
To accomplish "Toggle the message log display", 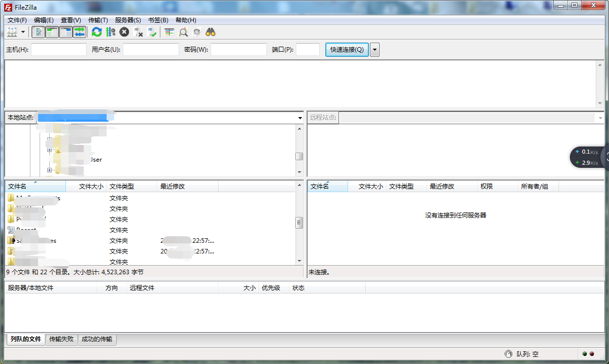I will pyautogui.click(x=38, y=32).
